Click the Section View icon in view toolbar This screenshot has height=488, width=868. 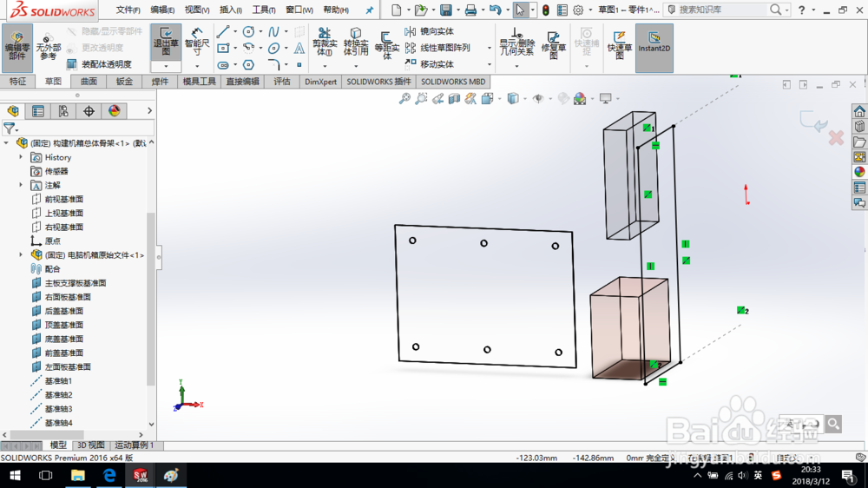tap(455, 99)
